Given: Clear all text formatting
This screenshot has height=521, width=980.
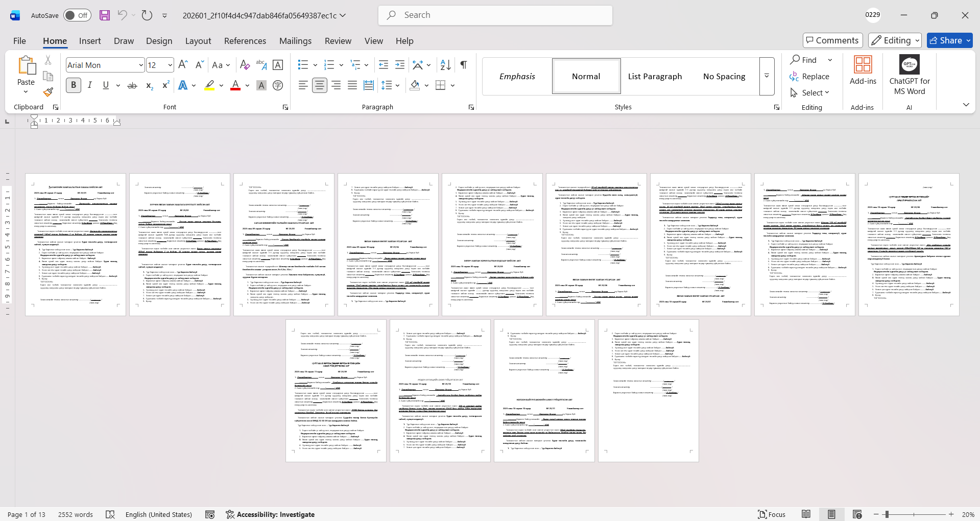Looking at the screenshot, I should click(245, 65).
